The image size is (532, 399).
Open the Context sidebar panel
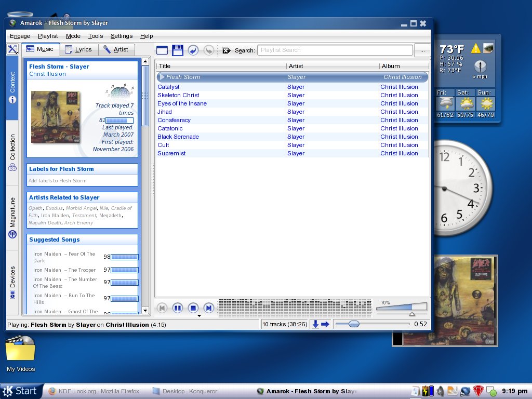(x=12, y=87)
